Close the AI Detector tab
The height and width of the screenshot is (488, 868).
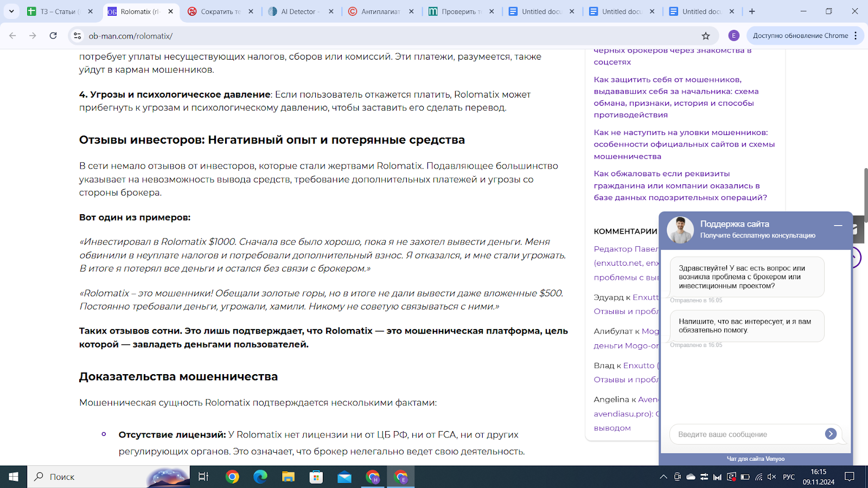pos(331,11)
